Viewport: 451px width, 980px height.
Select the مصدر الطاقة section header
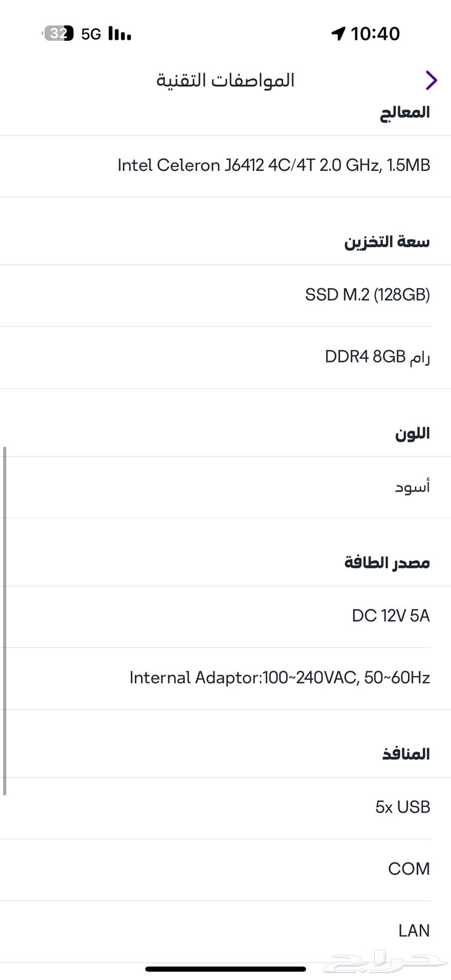388,562
